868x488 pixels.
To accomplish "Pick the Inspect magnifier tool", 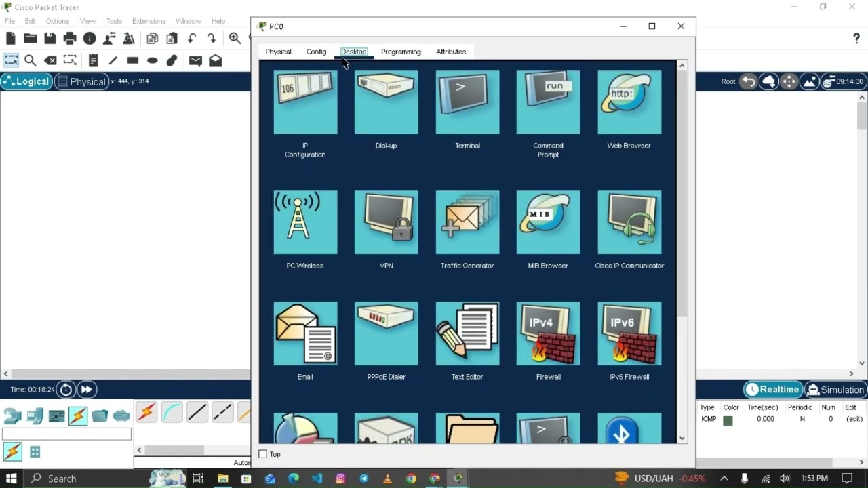I will 30,60.
